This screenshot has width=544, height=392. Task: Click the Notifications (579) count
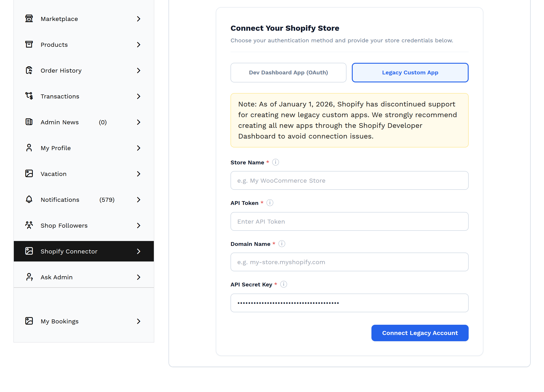[x=107, y=200]
